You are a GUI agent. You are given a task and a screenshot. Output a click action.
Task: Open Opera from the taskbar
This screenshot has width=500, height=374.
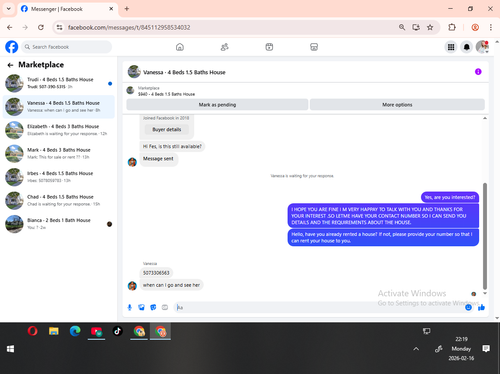coord(32,331)
